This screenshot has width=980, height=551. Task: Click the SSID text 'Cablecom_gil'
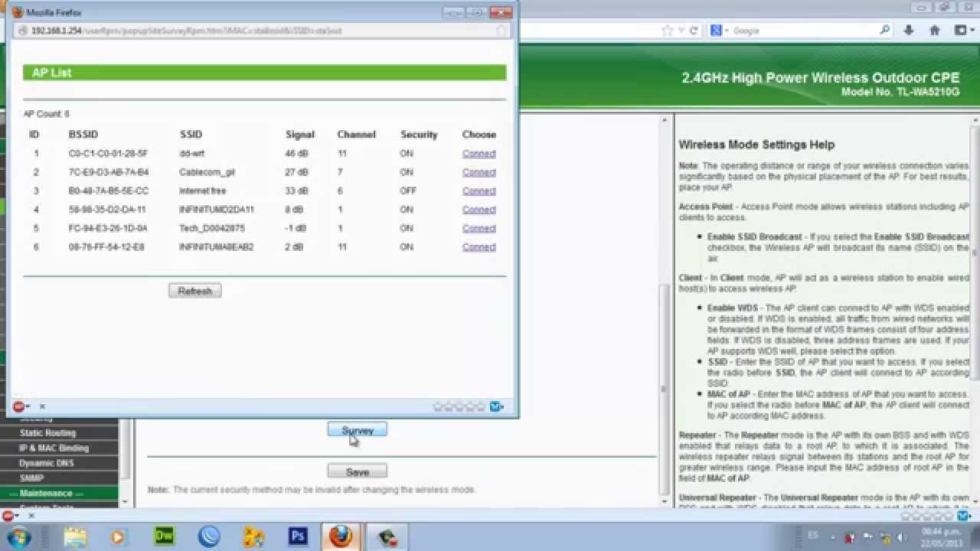207,172
